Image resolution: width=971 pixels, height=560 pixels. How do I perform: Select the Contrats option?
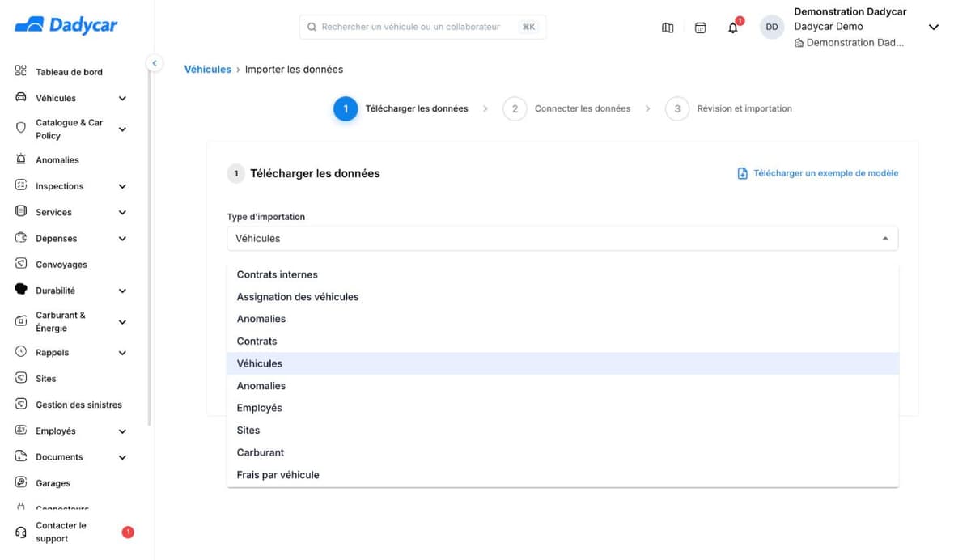(x=562, y=342)
